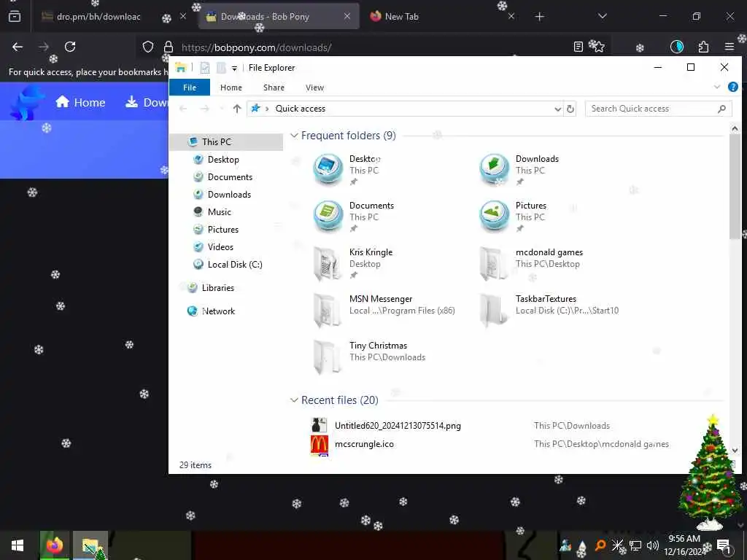
Task: Open the Windows Start menu
Action: (18, 545)
